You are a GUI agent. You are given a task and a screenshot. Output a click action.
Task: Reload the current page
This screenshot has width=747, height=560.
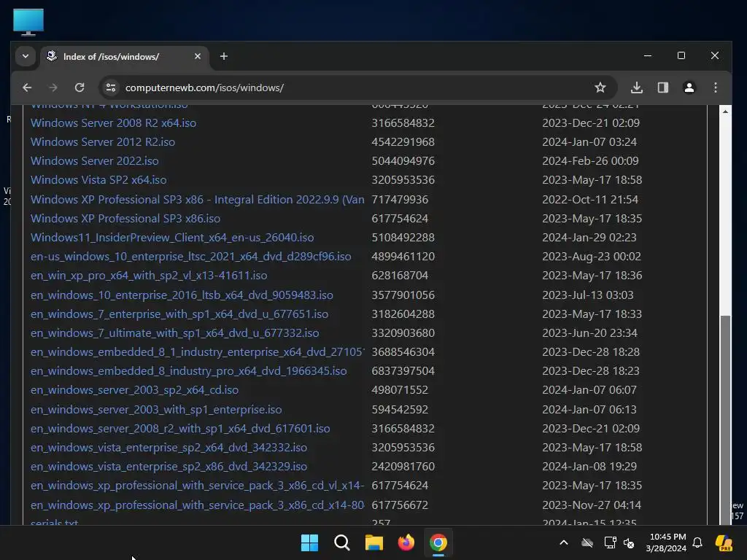80,87
